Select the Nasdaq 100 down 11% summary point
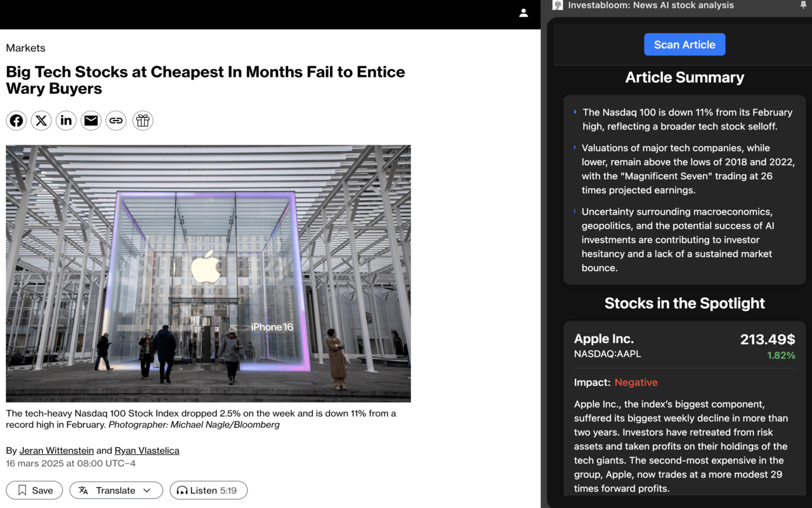The image size is (812, 508). [x=688, y=119]
